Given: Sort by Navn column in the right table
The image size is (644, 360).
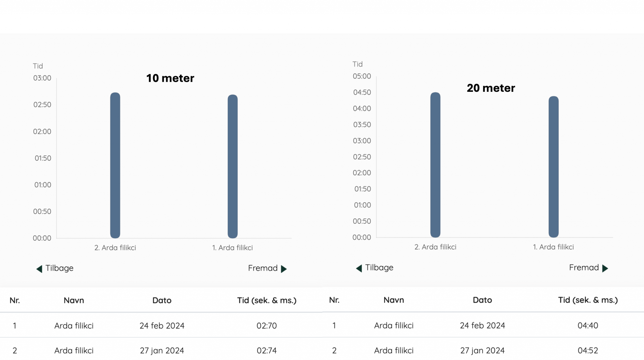Looking at the screenshot, I should pyautogui.click(x=394, y=300).
